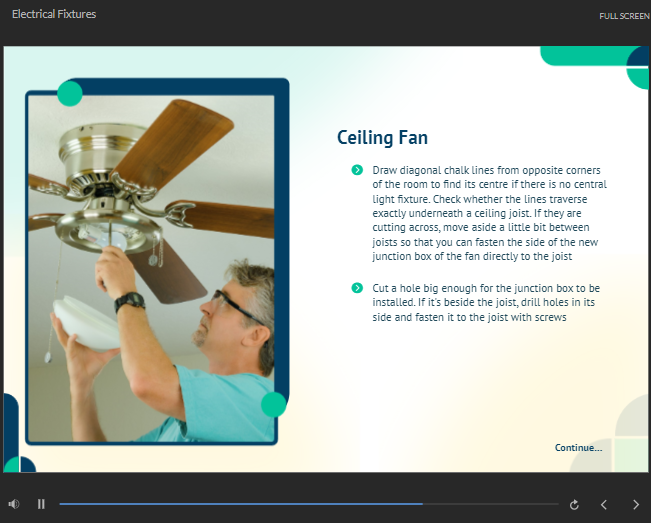
Task: Advance to the next slide arrow
Action: pyautogui.click(x=635, y=505)
